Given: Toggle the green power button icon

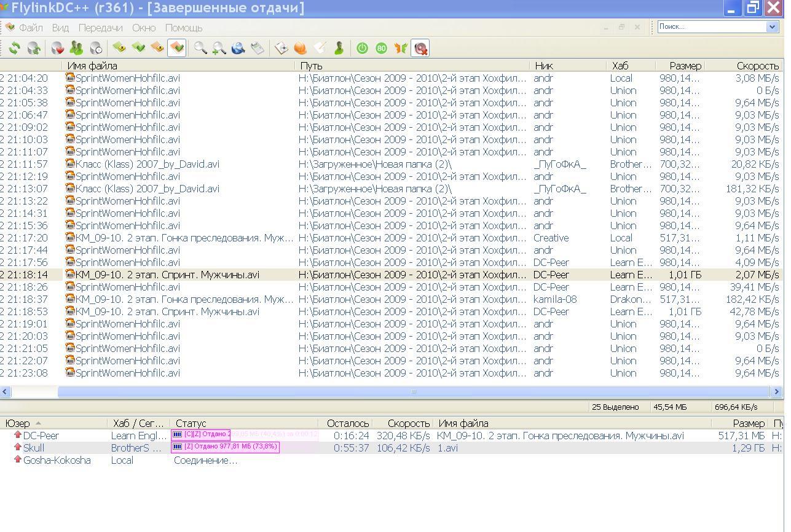Looking at the screenshot, I should pyautogui.click(x=362, y=48).
